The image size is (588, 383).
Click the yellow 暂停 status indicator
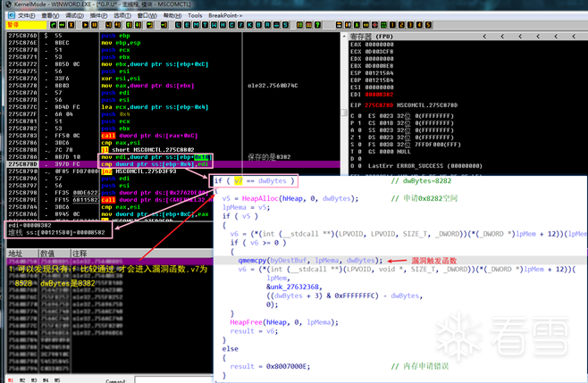[x=26, y=25]
